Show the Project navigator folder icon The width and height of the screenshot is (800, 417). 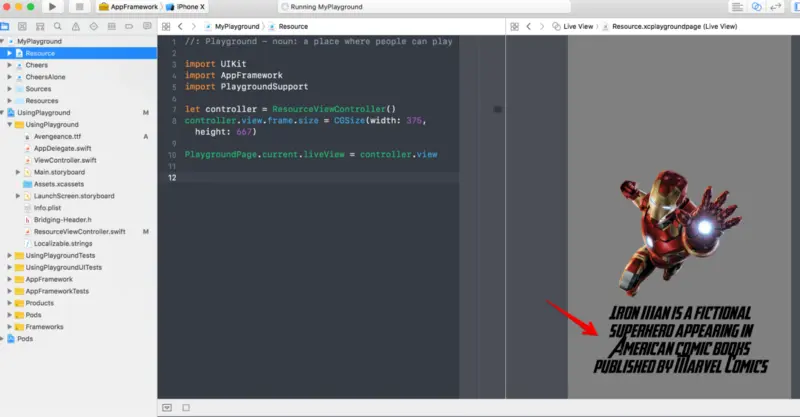coord(5,27)
